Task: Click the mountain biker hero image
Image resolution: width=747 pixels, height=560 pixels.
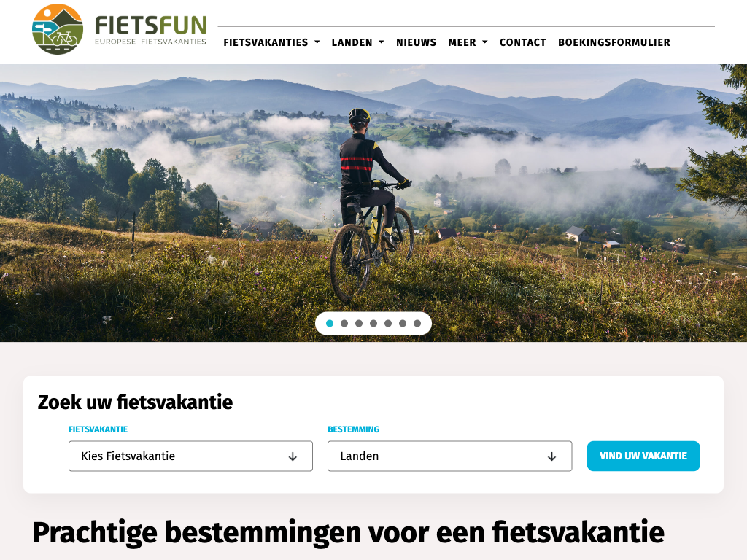Action: point(373,203)
